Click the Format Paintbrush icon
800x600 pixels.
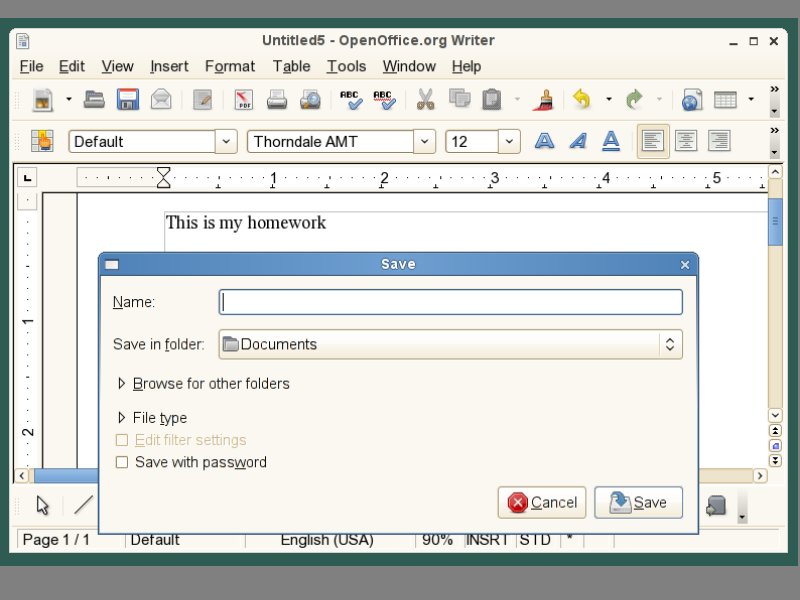[545, 99]
